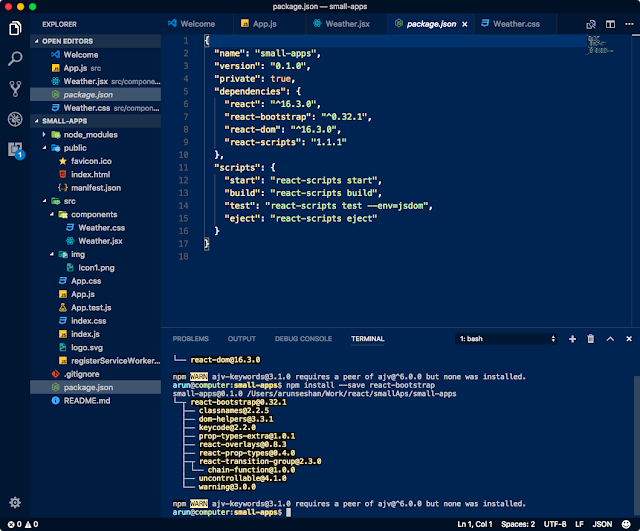640x531 pixels.
Task: Open the Debug view icon
Action: pos(15,119)
